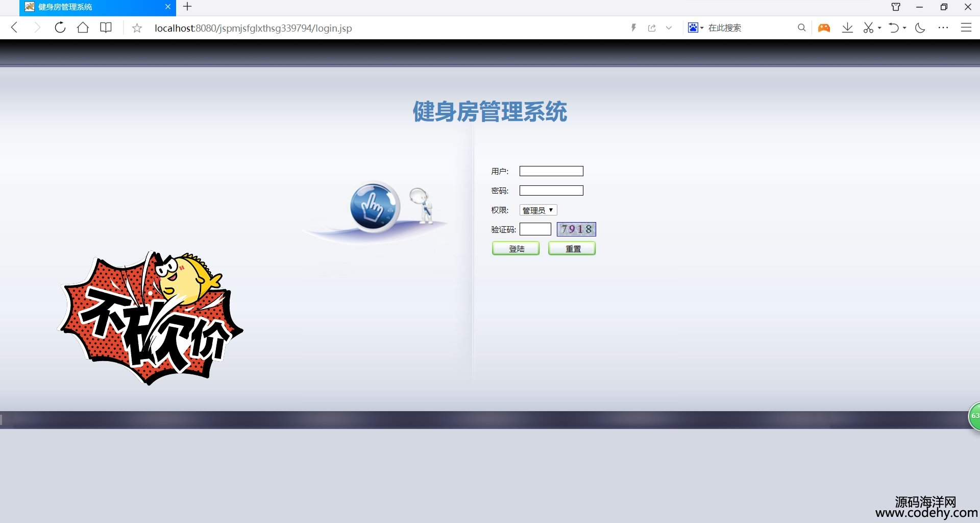980x523 pixels.
Task: Click the magnifier search icon
Action: pos(802,28)
